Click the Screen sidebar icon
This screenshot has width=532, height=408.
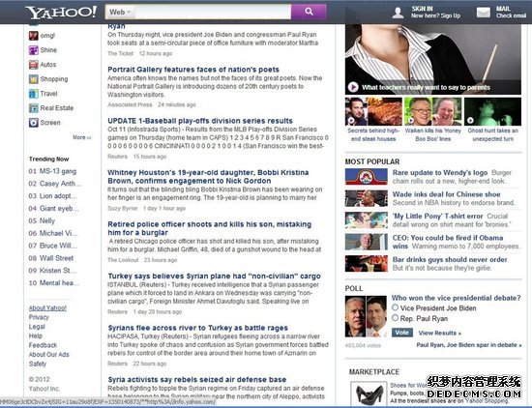tap(33, 123)
